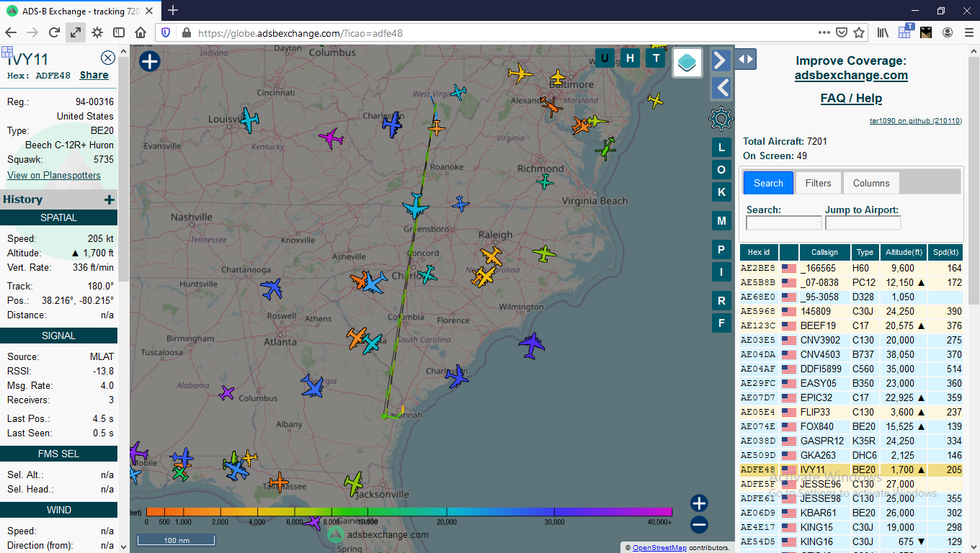Focus the Jump to Airport field

tap(863, 223)
